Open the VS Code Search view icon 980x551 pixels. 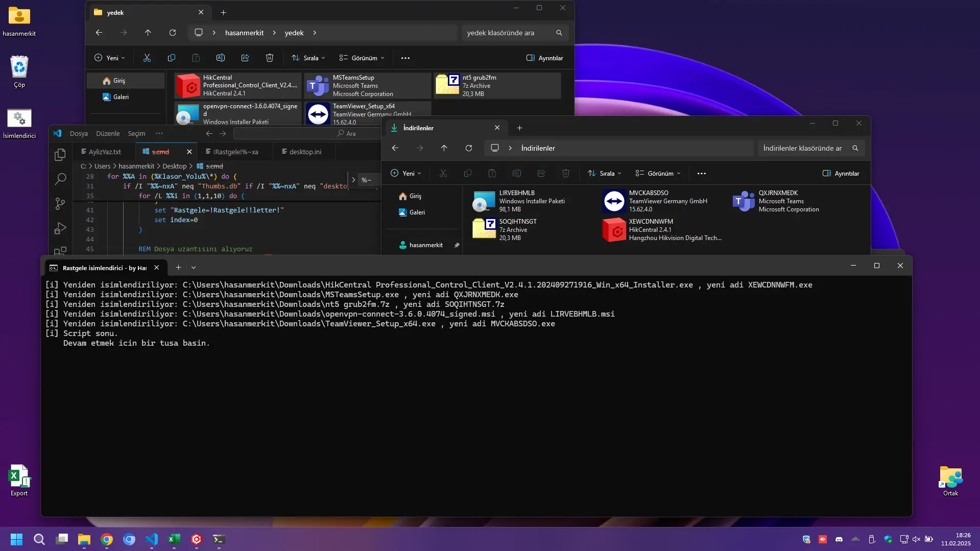[60, 179]
